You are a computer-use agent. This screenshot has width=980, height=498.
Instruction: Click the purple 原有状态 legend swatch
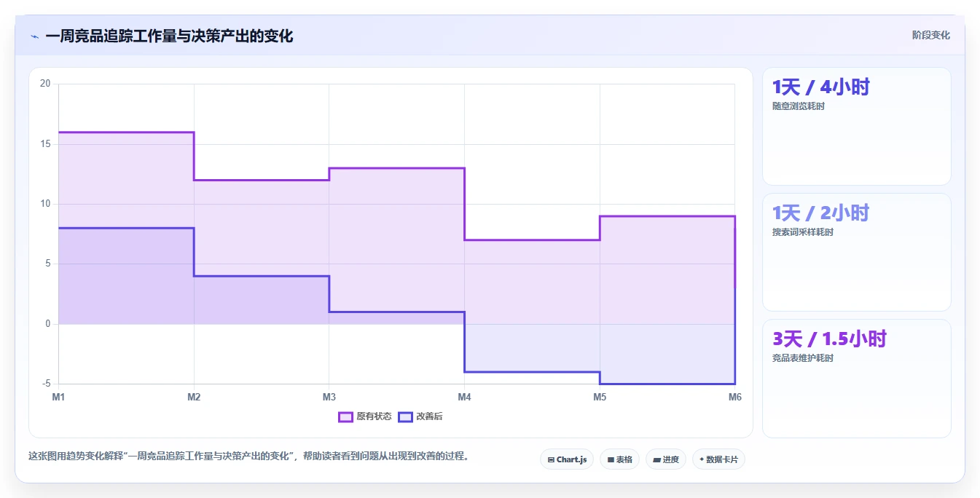coord(345,416)
